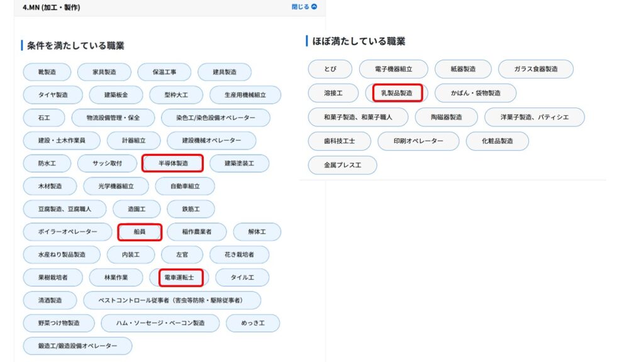Image resolution: width=644 pixels, height=362 pixels.
Task: Choose 洋菓子製造、パティシエ tag
Action: pyautogui.click(x=534, y=117)
